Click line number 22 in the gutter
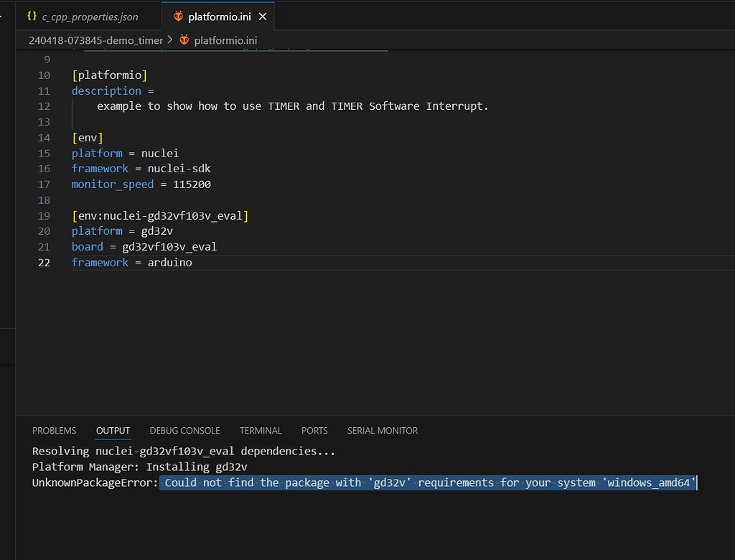 tap(44, 263)
